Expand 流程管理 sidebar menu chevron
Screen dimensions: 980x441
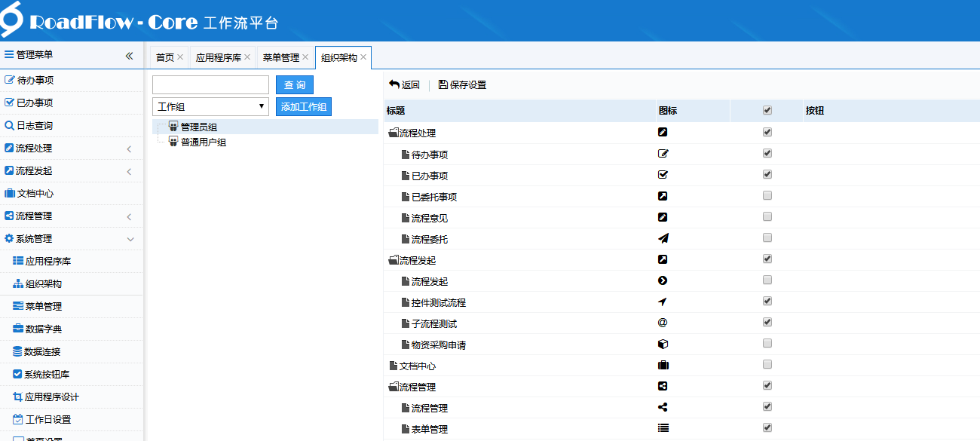point(129,216)
